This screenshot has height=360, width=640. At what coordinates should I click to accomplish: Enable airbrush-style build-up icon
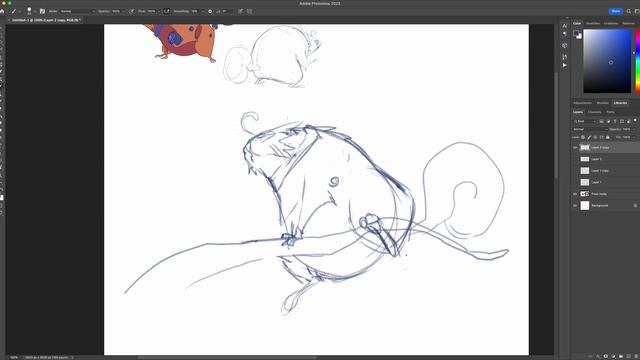click(167, 11)
